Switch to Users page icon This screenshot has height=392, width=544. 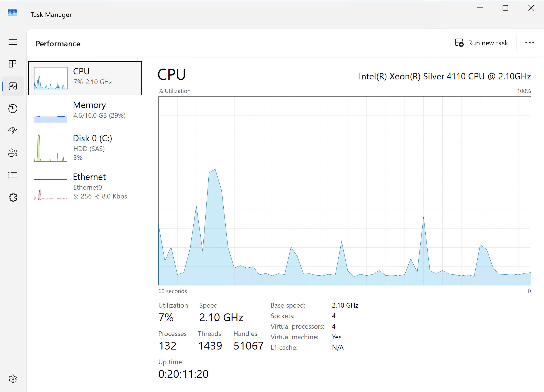click(13, 153)
